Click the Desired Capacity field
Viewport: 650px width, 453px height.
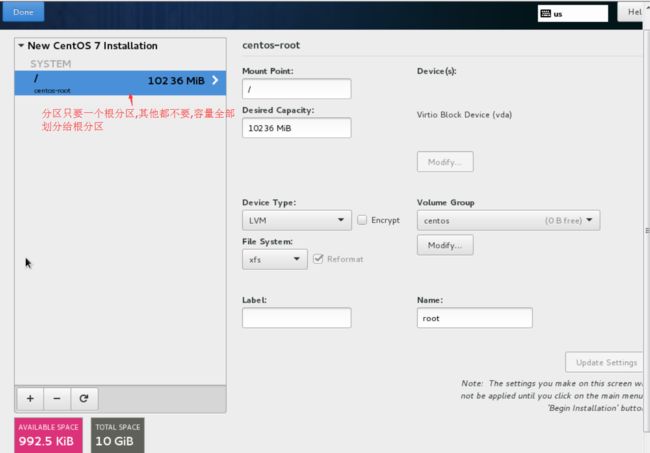(296, 128)
